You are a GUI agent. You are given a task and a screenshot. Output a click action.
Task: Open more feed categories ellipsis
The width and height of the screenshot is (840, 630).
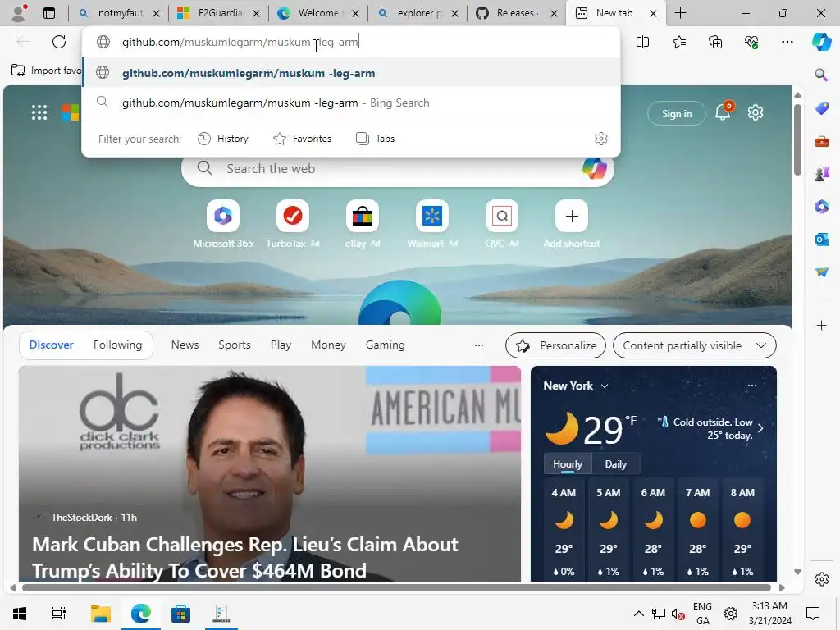tap(479, 345)
